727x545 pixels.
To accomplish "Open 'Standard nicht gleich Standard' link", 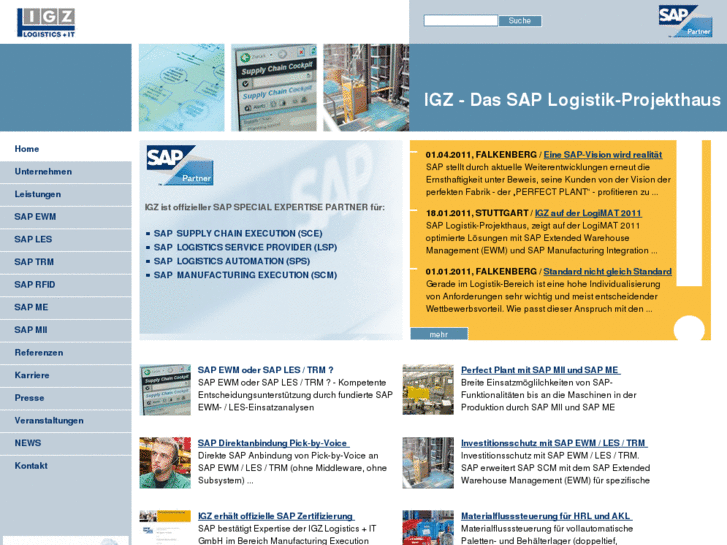I will (607, 272).
